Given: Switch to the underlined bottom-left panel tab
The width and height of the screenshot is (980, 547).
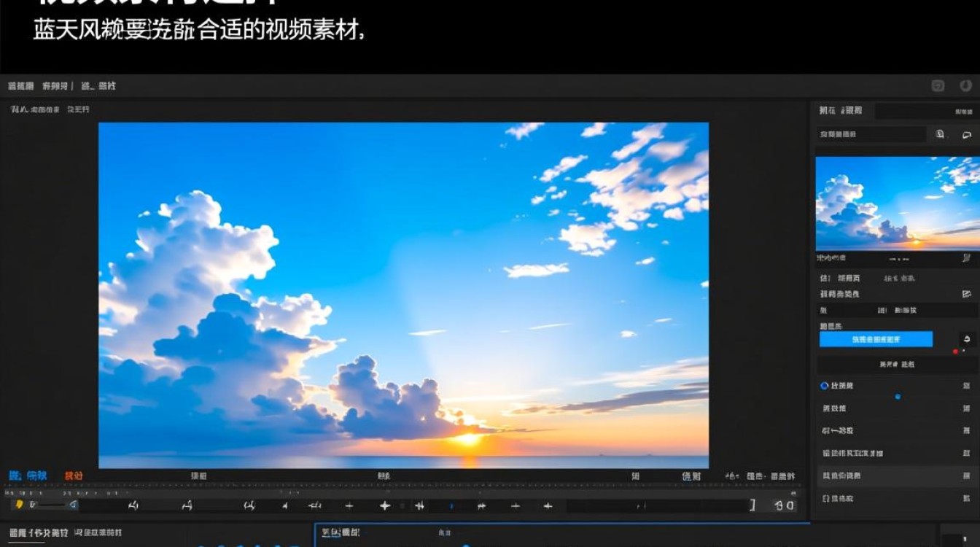Looking at the screenshot, I should pyautogui.click(x=38, y=533).
